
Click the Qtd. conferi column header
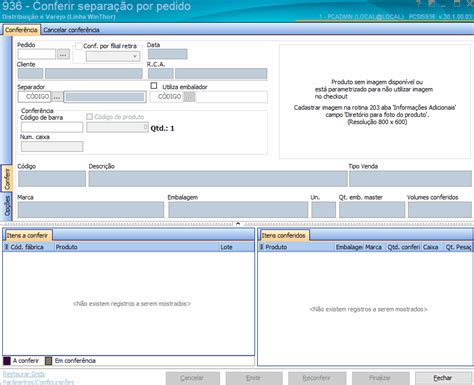tap(404, 247)
